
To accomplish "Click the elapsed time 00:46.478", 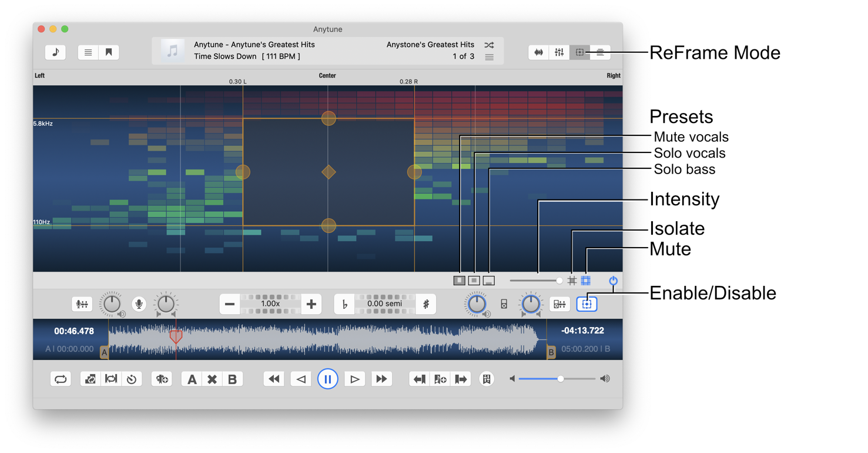I will pos(74,331).
